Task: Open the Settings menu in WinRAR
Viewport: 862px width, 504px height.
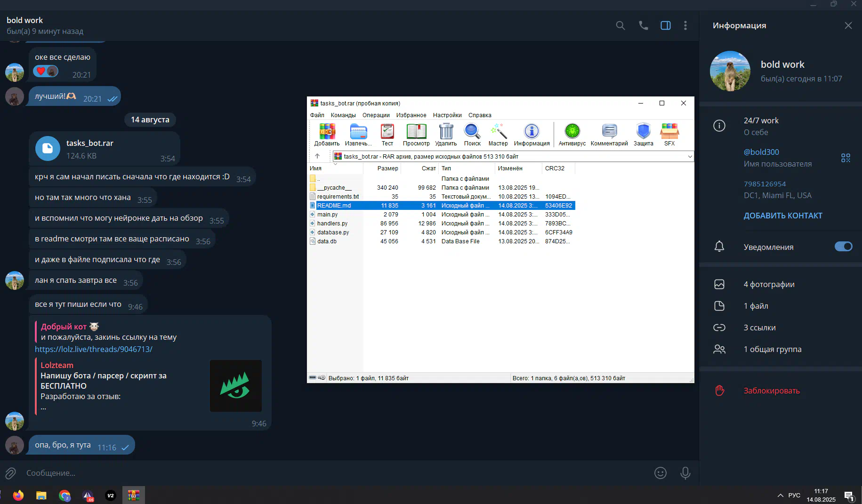Action: [447, 115]
